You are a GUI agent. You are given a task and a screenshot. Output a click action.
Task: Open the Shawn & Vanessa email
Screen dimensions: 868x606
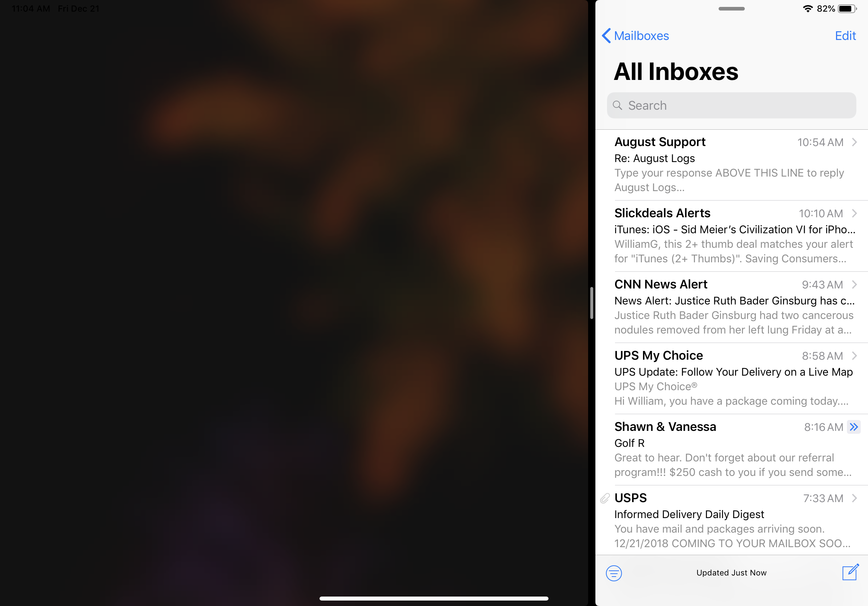tap(731, 449)
